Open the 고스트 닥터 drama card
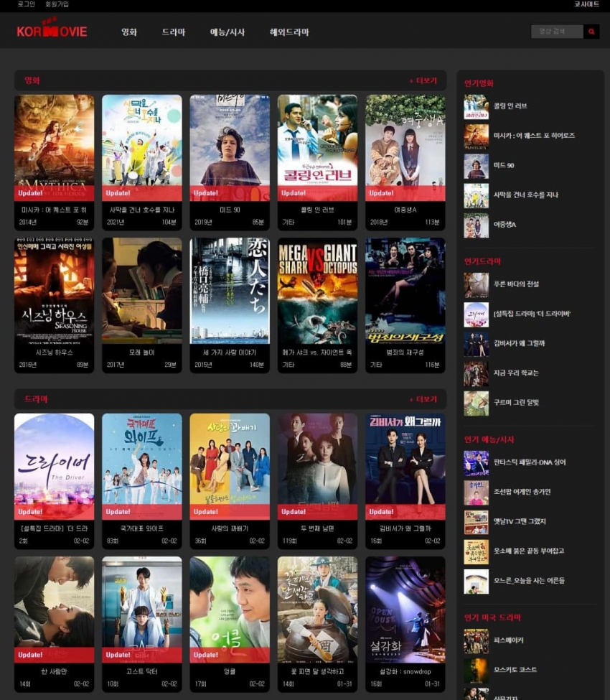This screenshot has height=700, width=610. tap(142, 624)
